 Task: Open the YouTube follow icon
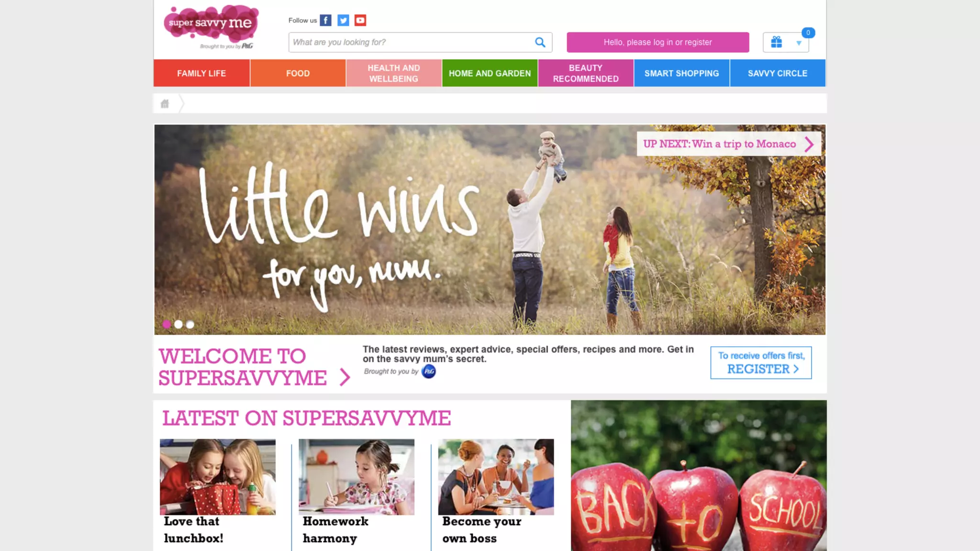pos(360,20)
